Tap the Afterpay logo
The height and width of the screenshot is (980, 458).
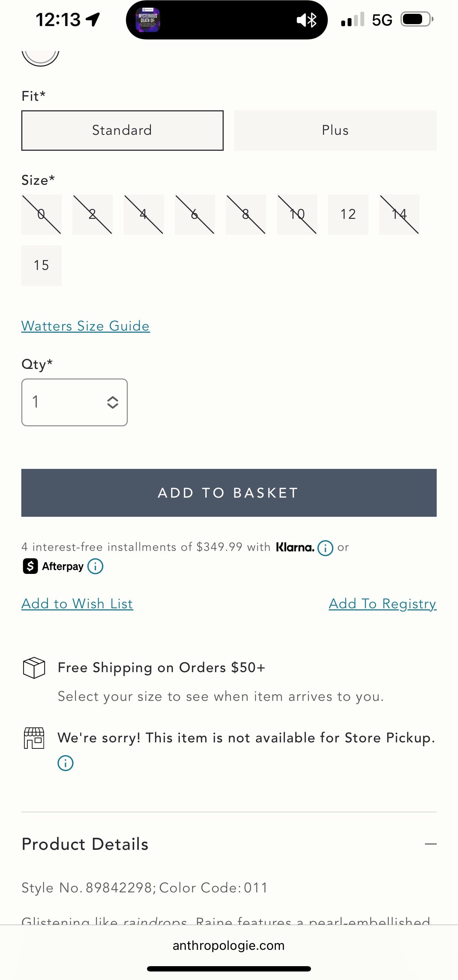(x=53, y=566)
